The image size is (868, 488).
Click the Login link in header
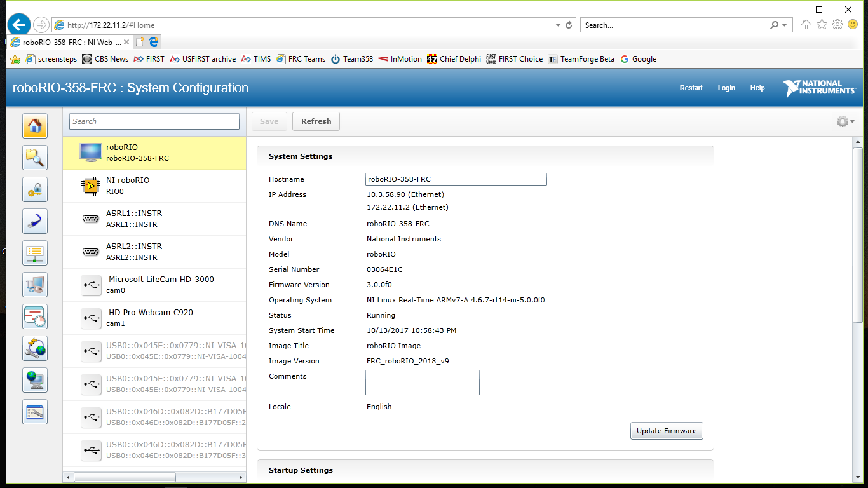click(726, 88)
